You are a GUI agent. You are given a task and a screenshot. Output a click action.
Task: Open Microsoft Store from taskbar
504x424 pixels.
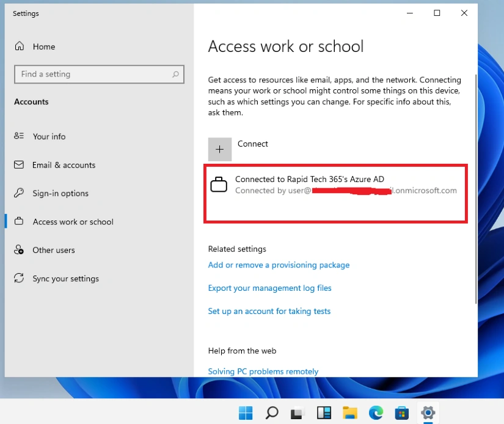click(402, 413)
